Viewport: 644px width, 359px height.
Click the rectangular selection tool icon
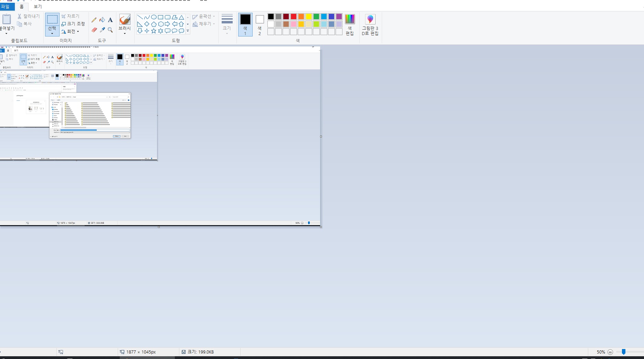point(52,19)
